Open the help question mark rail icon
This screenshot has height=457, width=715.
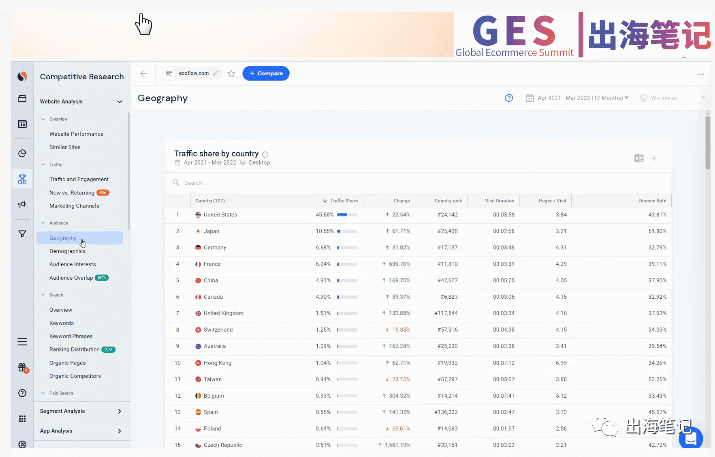22,393
